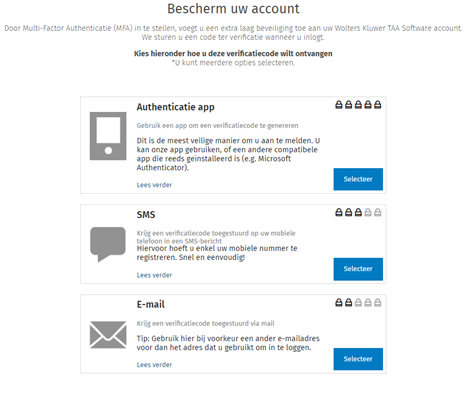Open Lees verder under SMS

(x=154, y=275)
